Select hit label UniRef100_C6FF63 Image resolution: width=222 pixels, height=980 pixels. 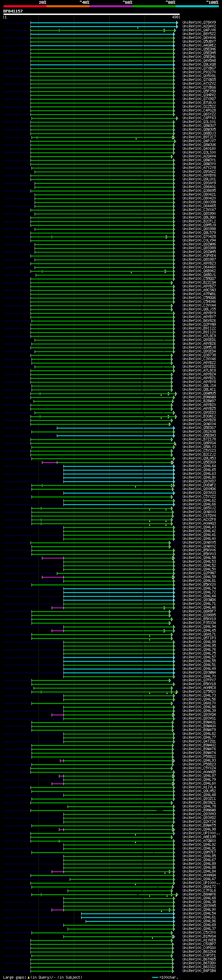[199, 118]
